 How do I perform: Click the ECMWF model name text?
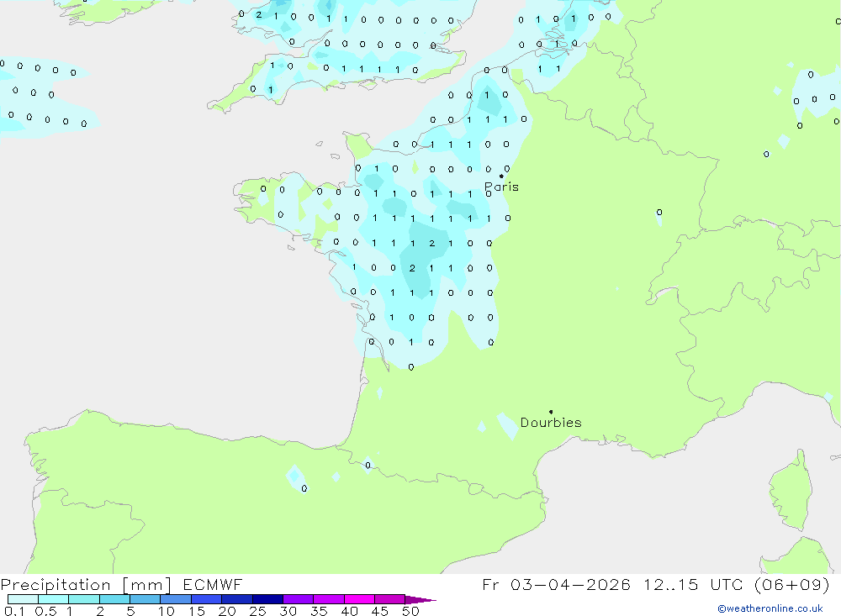[x=213, y=584]
